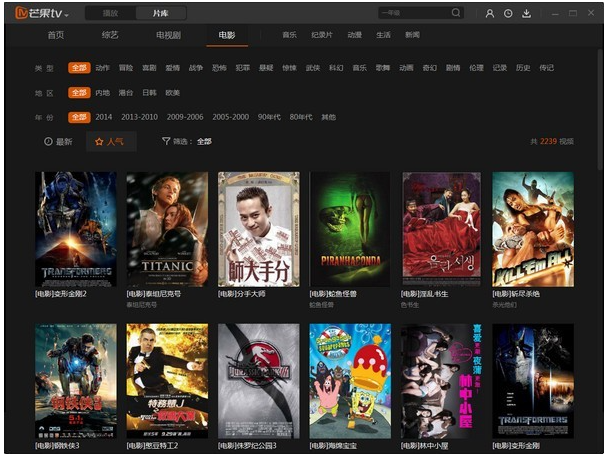Open the 动漫 channel link
This screenshot has height=454, width=606.
tap(354, 35)
